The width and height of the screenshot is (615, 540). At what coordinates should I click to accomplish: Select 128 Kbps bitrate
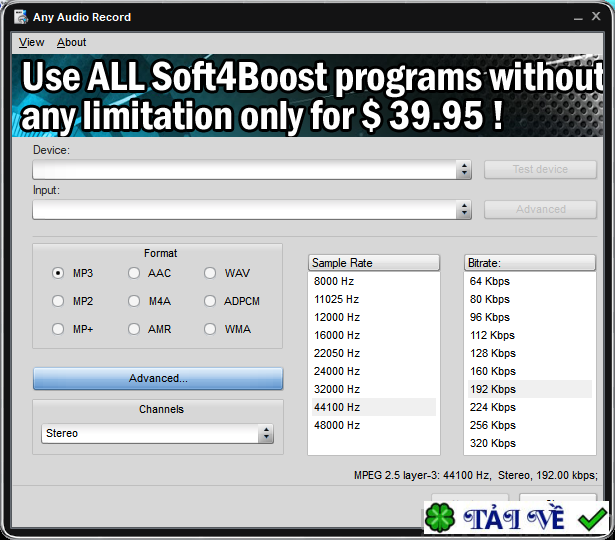530,353
